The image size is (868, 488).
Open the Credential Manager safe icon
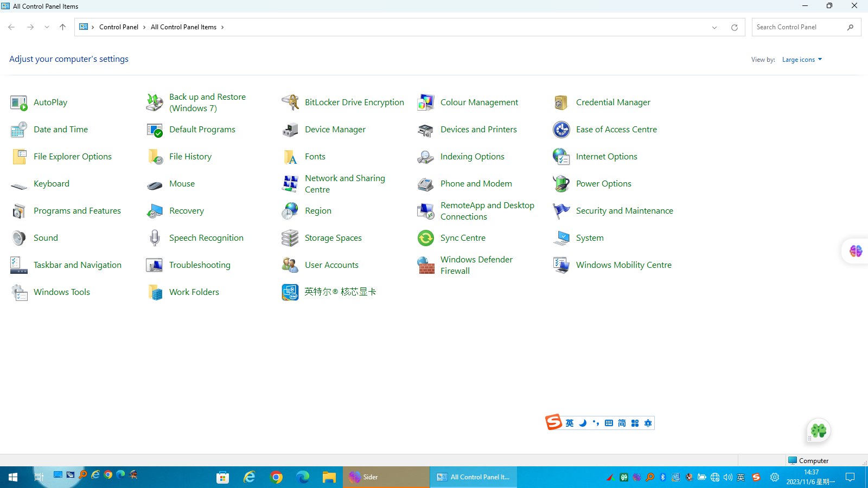click(561, 102)
